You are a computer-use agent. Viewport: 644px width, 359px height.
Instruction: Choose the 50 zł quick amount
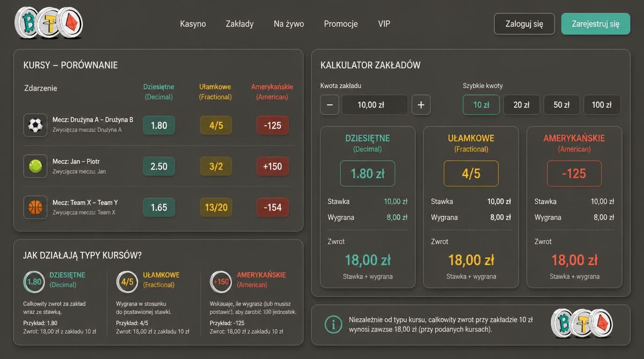[562, 105]
